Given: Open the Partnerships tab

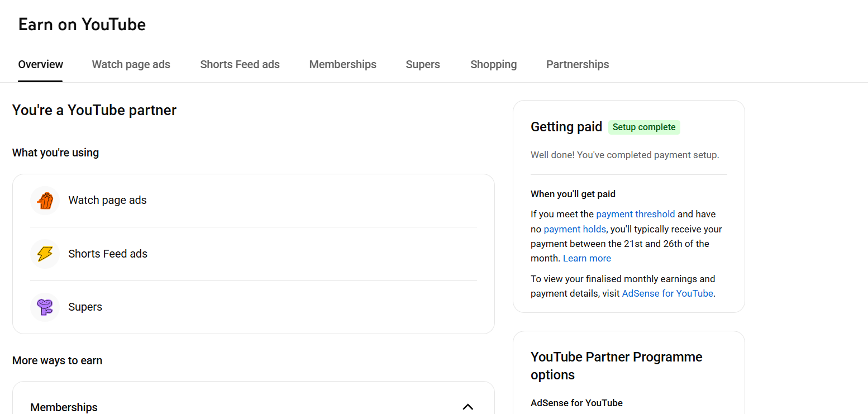Looking at the screenshot, I should click(x=578, y=64).
